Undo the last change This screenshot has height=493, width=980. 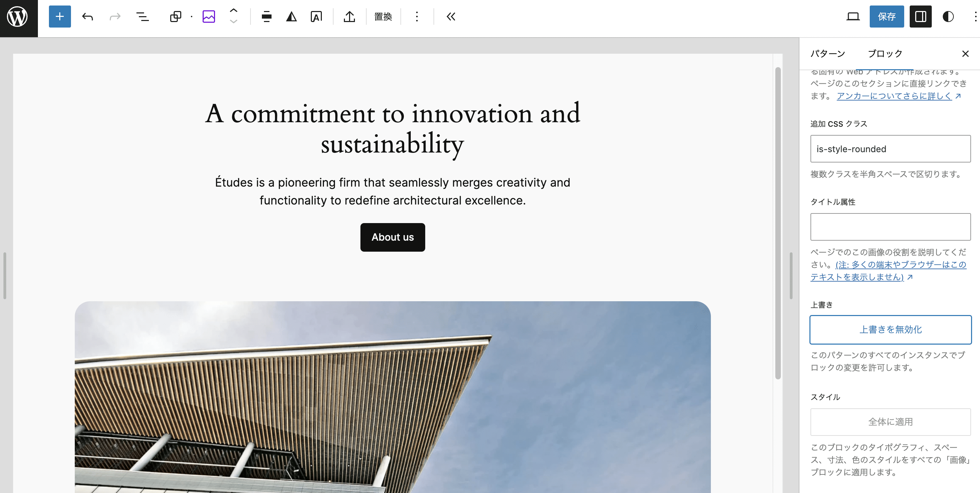point(88,17)
